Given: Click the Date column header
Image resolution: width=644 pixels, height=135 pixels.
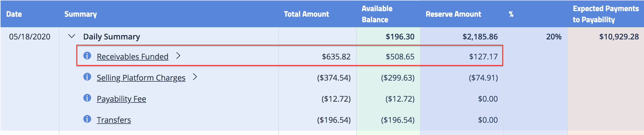Looking at the screenshot, I should [x=14, y=14].
